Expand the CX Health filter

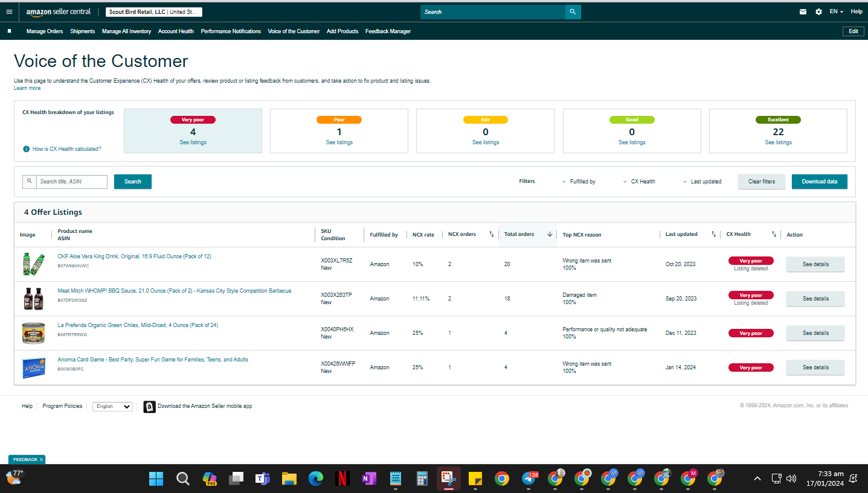[639, 182]
